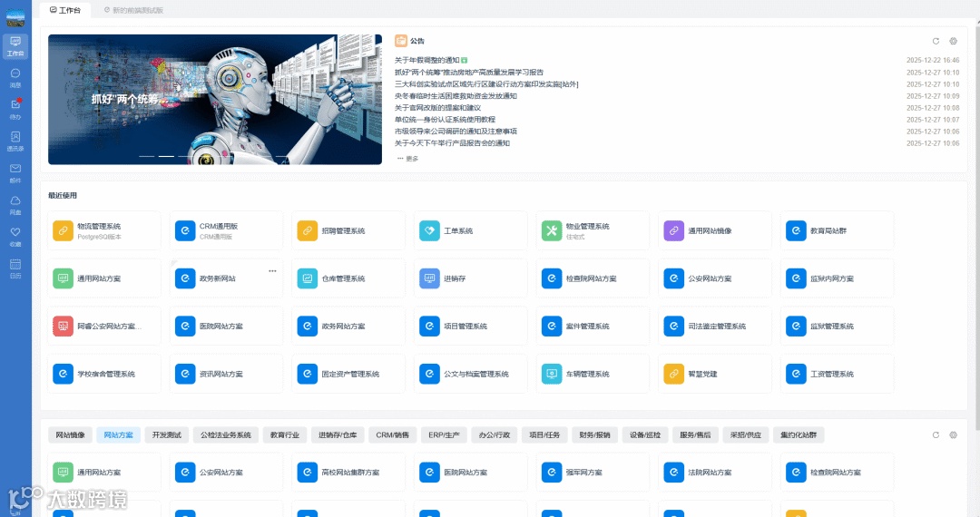980x517 pixels.
Task: Launch CRM通用版 app
Action: [x=226, y=230]
